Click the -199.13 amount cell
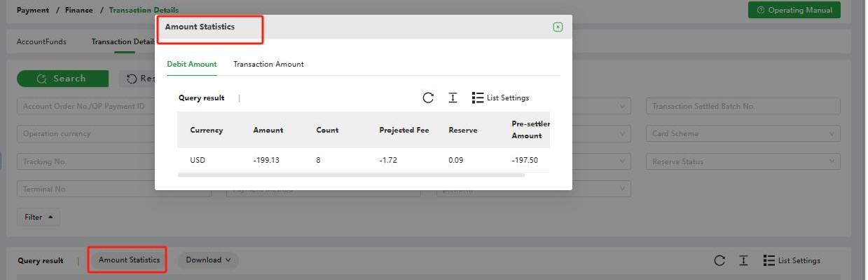 point(266,160)
